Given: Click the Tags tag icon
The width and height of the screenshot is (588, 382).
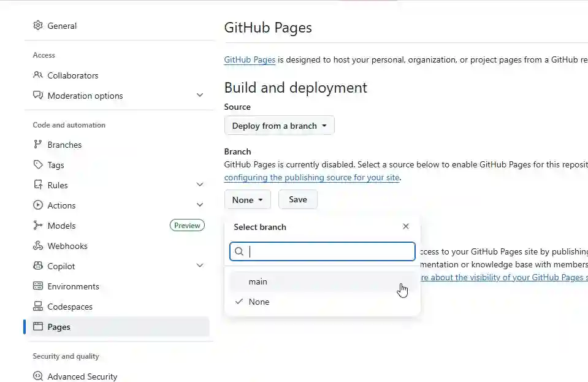Looking at the screenshot, I should 38,164.
